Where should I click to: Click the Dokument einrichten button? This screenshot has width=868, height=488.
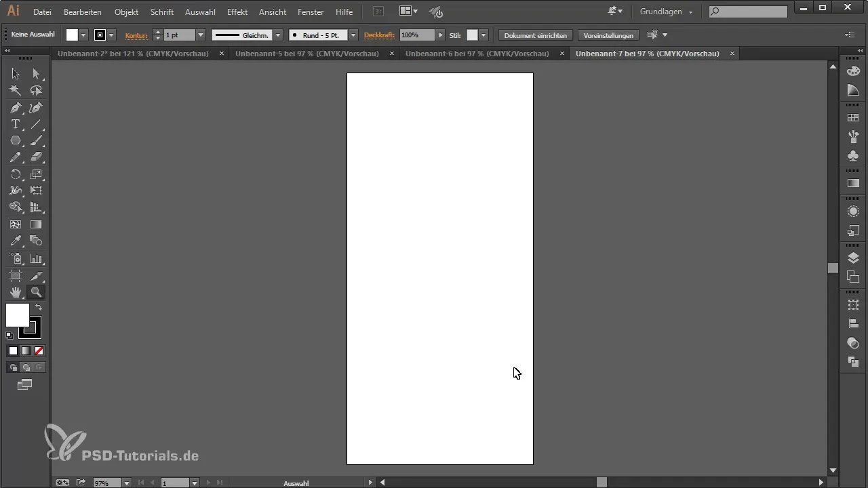coord(536,35)
